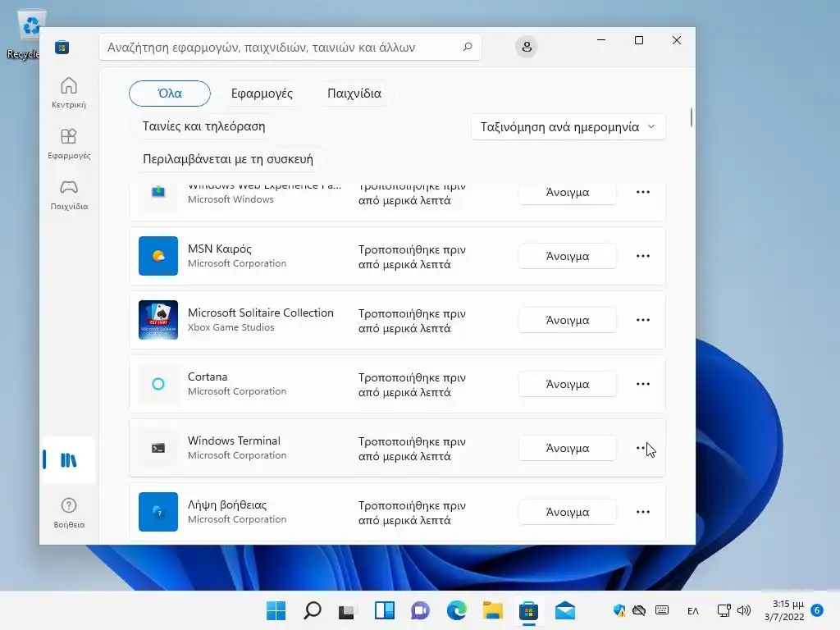Image resolution: width=840 pixels, height=630 pixels.
Task: Select the Παιχνίδια filter tab
Action: pos(354,94)
